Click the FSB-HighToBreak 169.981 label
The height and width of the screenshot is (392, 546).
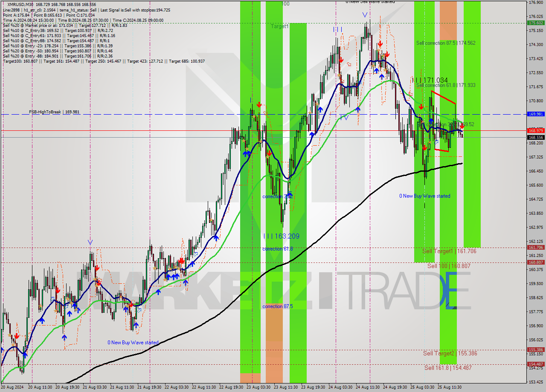pos(54,112)
